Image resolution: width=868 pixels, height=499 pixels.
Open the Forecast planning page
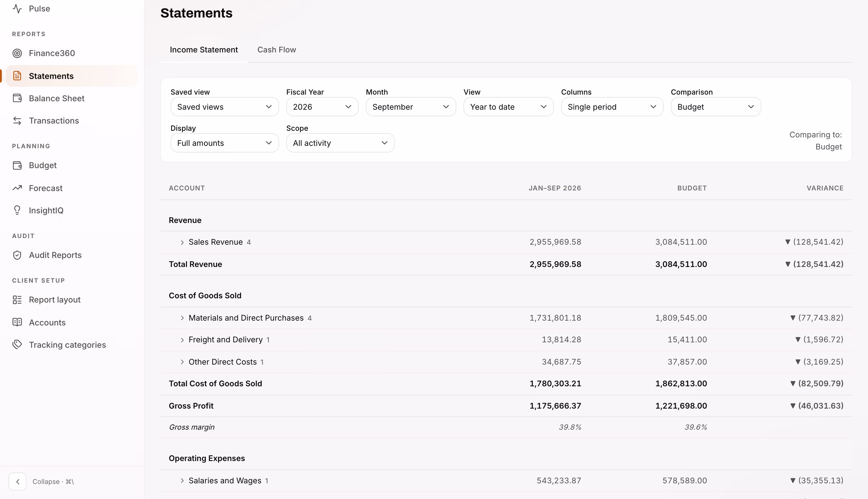click(x=72, y=188)
